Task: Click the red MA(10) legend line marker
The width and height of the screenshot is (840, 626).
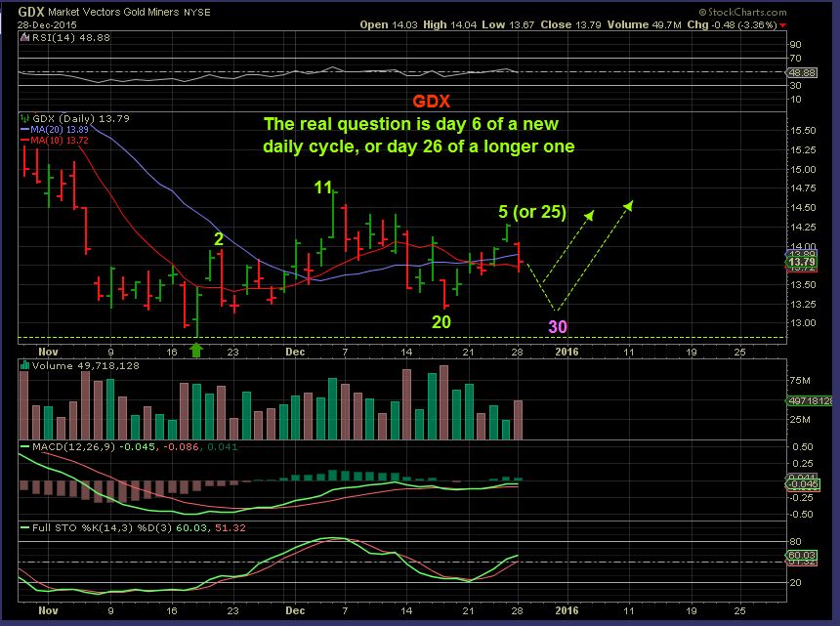Action: click(24, 141)
